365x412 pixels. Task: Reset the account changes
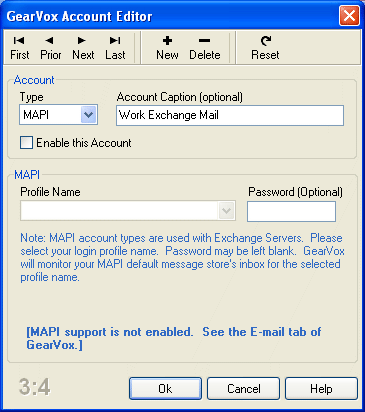(x=265, y=48)
